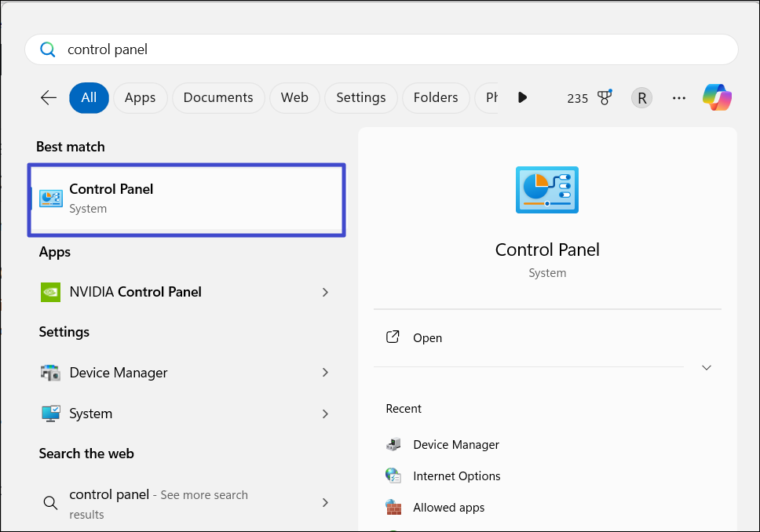Viewport: 760px width, 532px height.
Task: Expand Device Manager settings result chevron
Action: tap(325, 373)
